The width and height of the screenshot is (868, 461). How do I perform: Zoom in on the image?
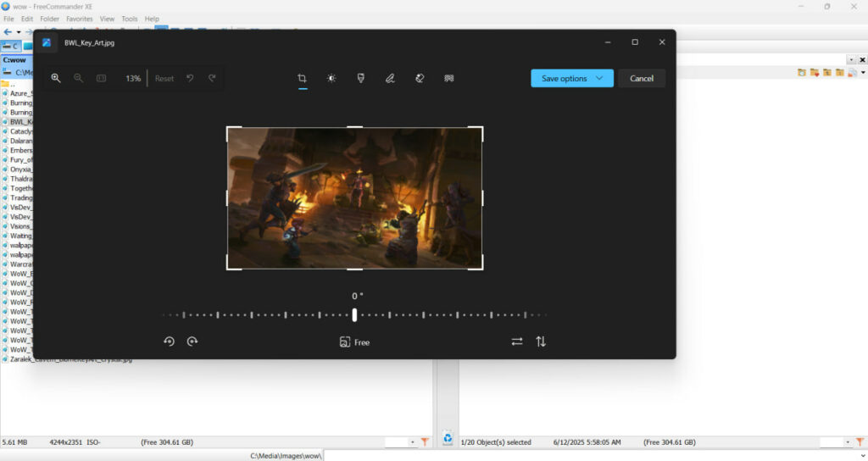tap(56, 79)
